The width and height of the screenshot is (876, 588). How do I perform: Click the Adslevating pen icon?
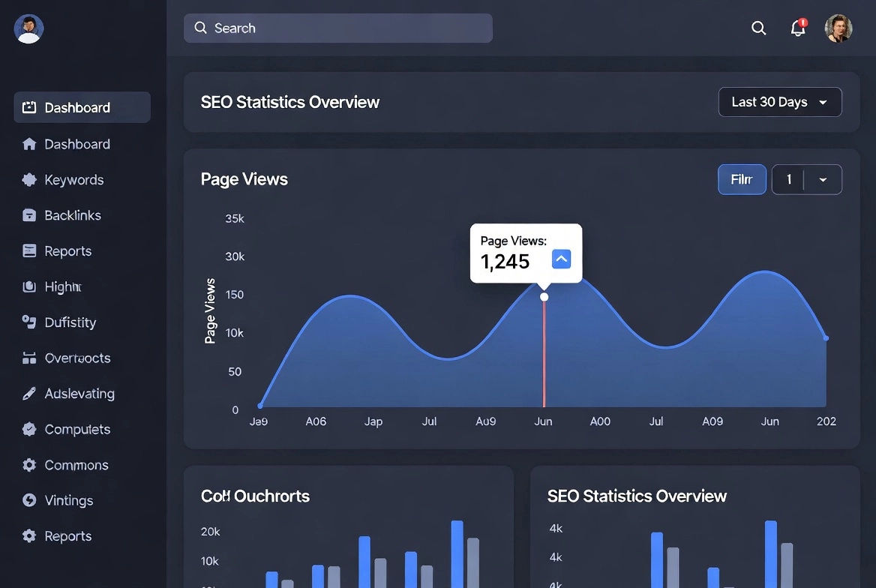(x=29, y=394)
